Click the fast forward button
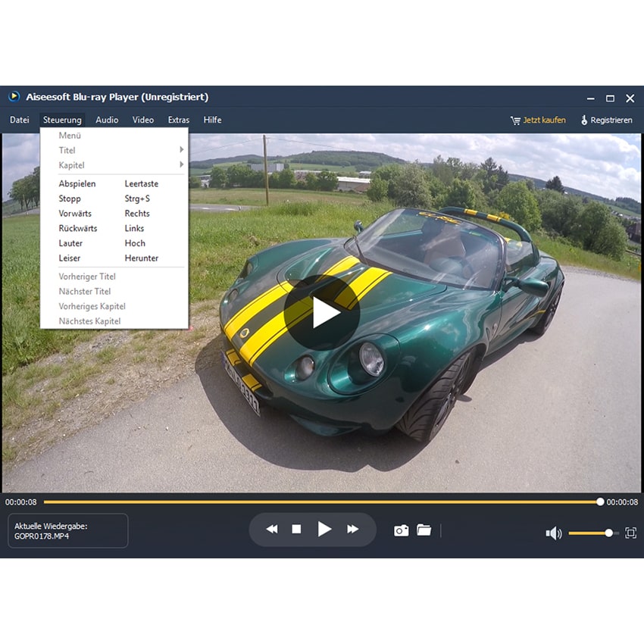The height and width of the screenshot is (644, 644). tap(353, 530)
